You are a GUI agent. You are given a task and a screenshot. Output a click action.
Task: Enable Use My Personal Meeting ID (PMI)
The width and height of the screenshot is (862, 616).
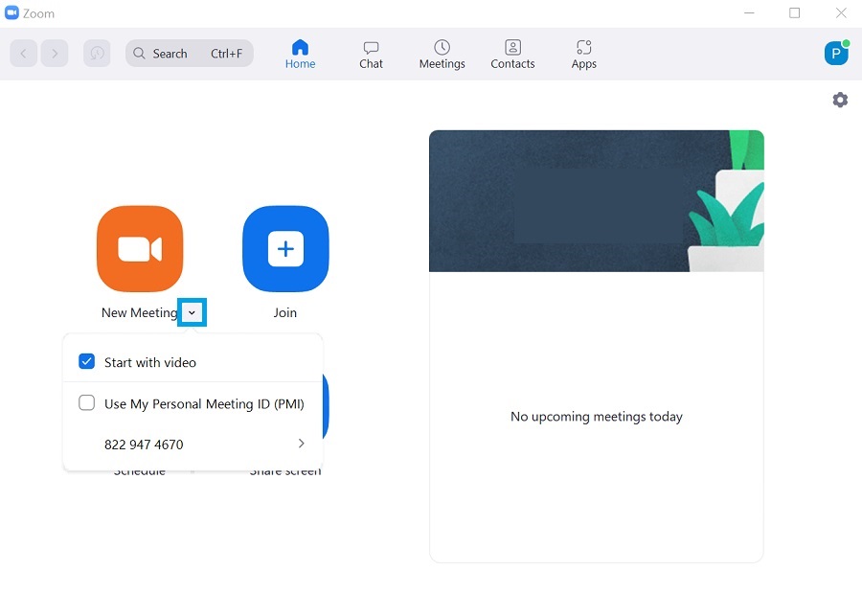pyautogui.click(x=86, y=403)
